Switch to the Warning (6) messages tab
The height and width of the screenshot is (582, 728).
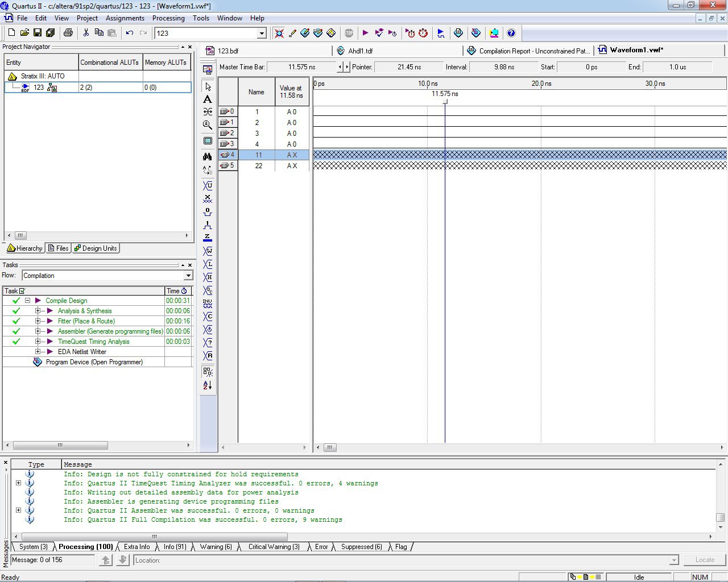coord(216,547)
